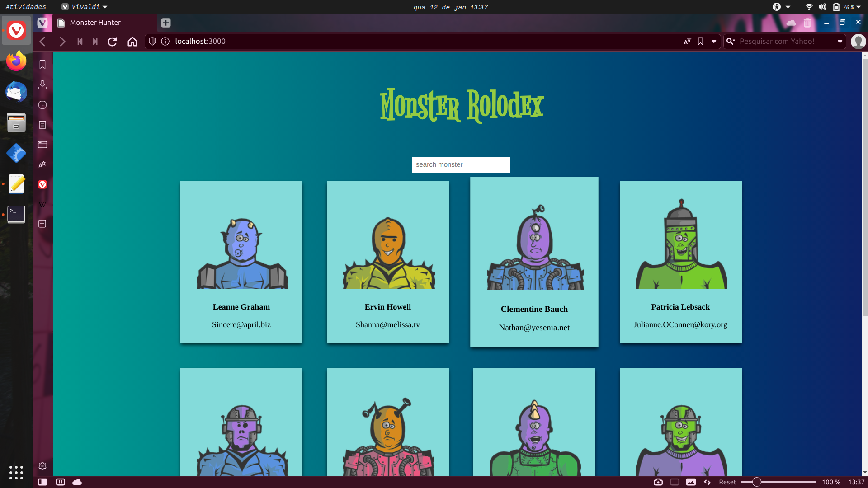
Task: Open the Downloads panel
Action: [42, 84]
